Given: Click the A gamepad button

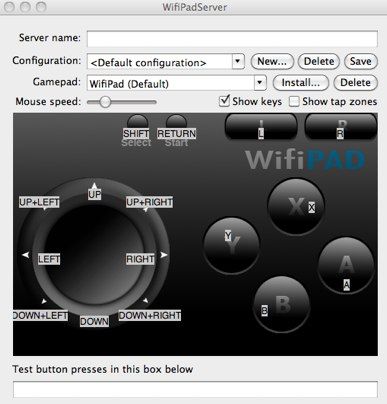Looking at the screenshot, I should [346, 265].
